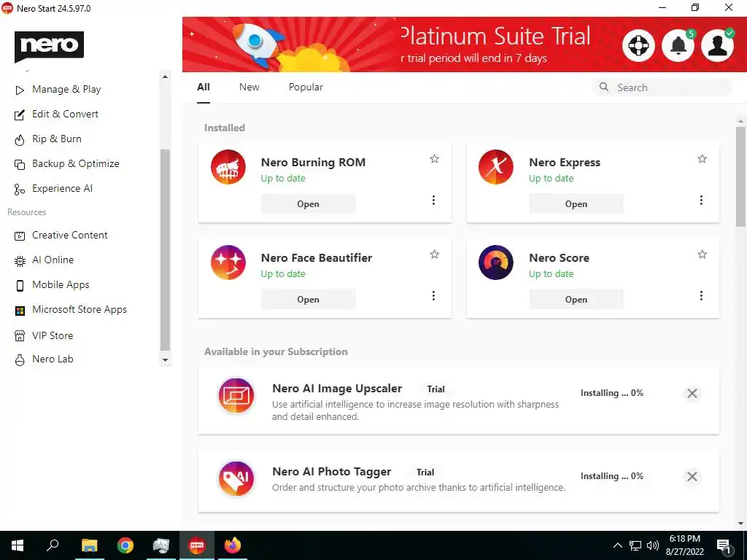
Task: Open Mobile Apps resource
Action: (61, 285)
